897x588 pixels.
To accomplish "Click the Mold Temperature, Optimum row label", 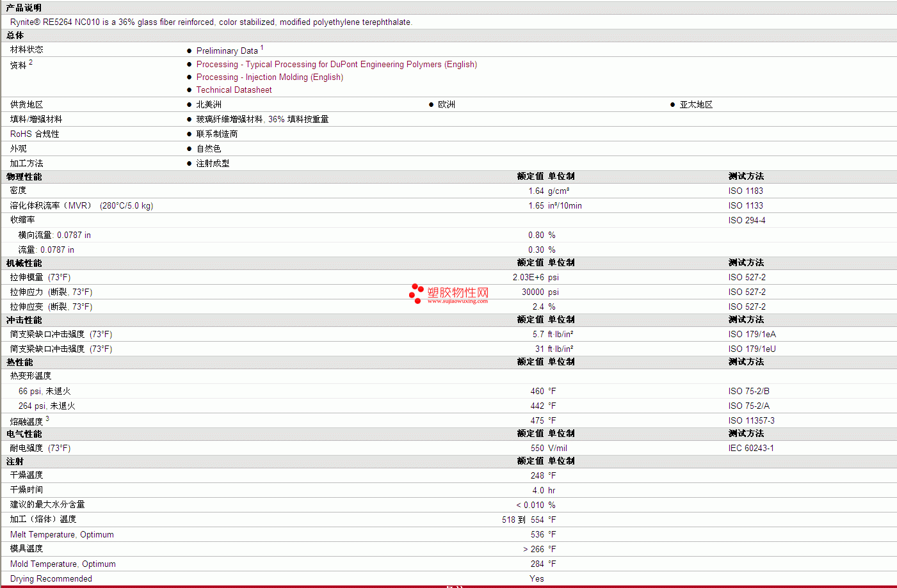I will pyautogui.click(x=63, y=564).
